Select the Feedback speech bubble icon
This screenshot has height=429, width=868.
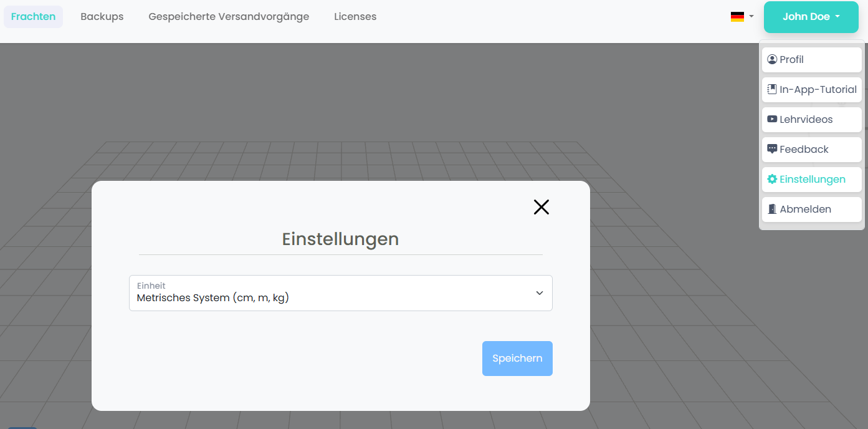click(x=772, y=150)
